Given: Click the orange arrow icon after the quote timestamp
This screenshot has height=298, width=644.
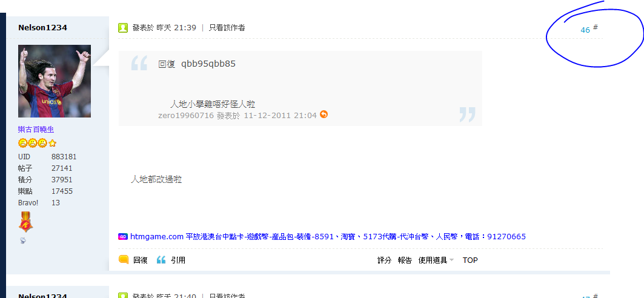Looking at the screenshot, I should [324, 114].
